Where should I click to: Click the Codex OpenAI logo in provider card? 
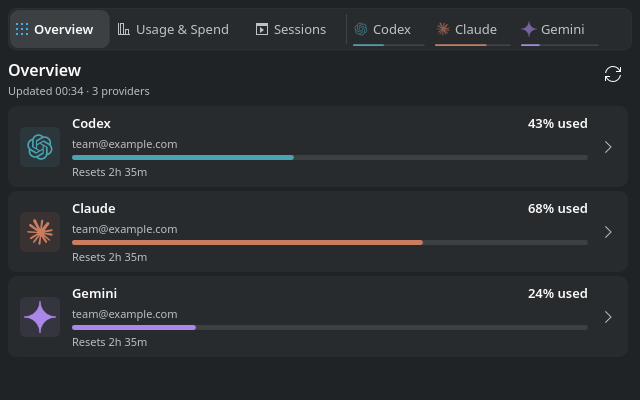(40, 147)
